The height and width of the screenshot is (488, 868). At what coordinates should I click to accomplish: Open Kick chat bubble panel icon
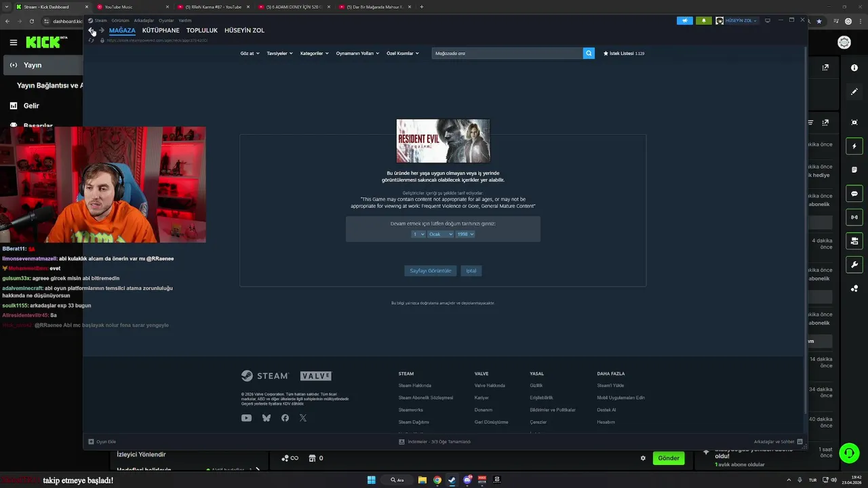854,194
